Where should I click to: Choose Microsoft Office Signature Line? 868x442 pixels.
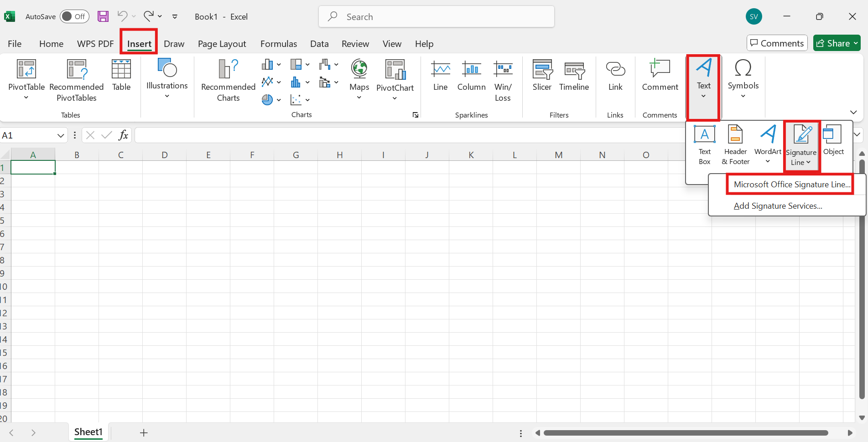pyautogui.click(x=792, y=185)
